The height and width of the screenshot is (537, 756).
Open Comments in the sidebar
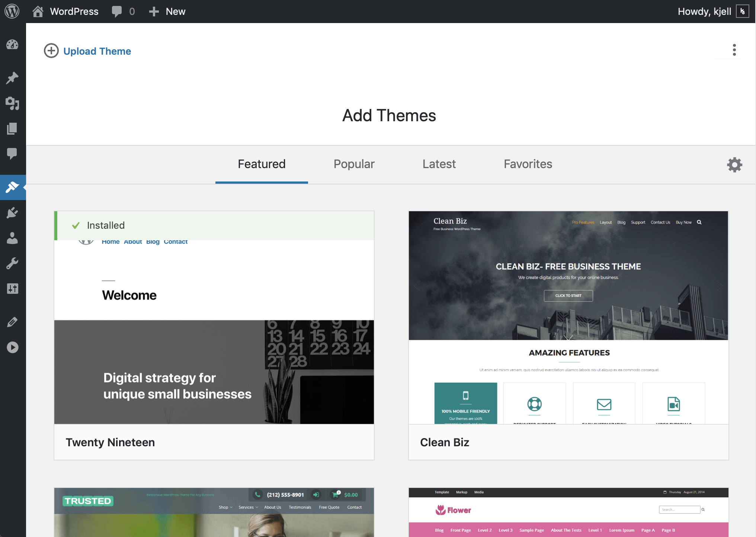pos(12,153)
